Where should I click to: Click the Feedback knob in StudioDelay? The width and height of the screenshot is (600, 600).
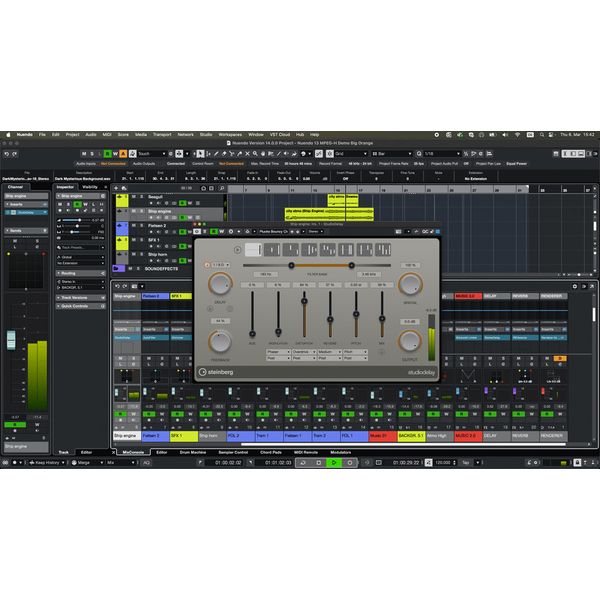click(x=220, y=341)
